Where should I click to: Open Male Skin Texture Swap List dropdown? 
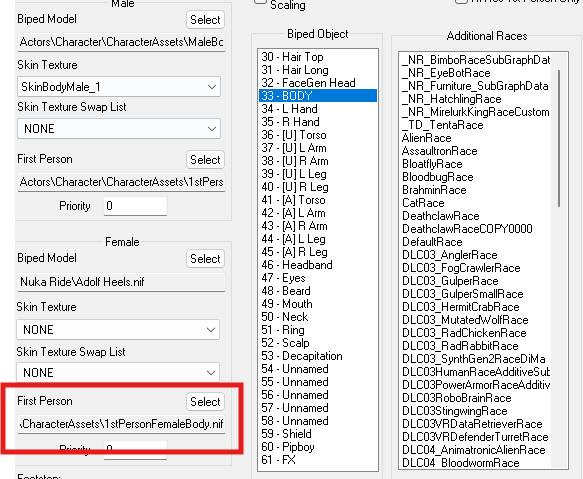[119, 129]
